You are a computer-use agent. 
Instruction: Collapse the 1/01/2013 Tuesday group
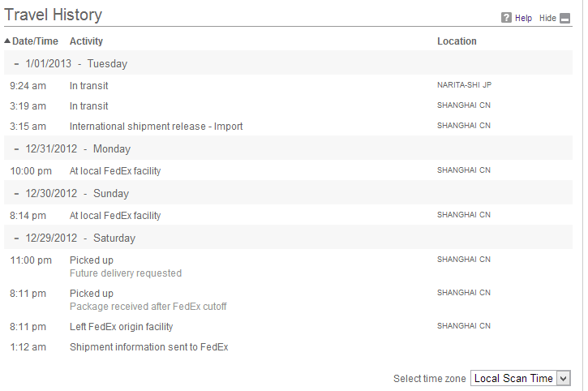[x=16, y=64]
